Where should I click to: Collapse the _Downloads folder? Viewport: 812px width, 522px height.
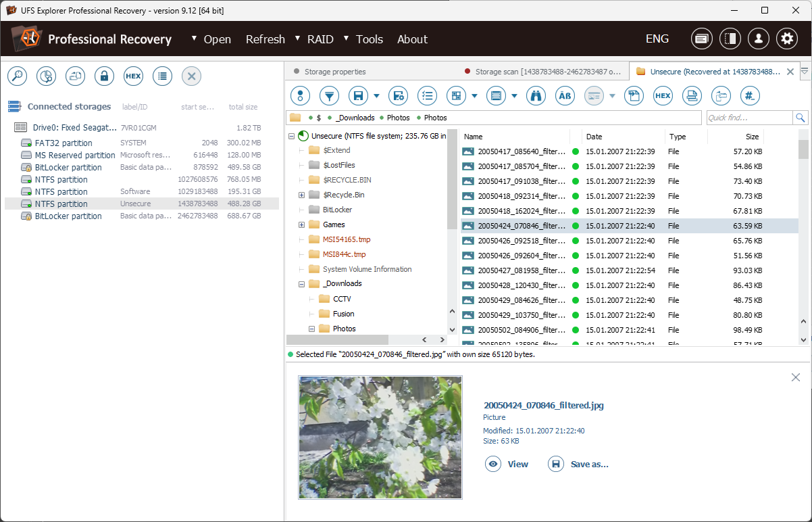pos(301,283)
